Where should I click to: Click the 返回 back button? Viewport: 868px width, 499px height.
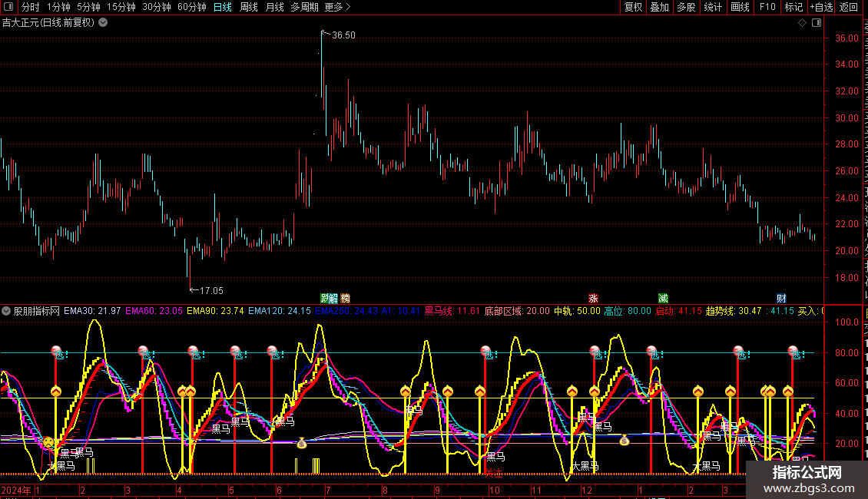(x=849, y=8)
